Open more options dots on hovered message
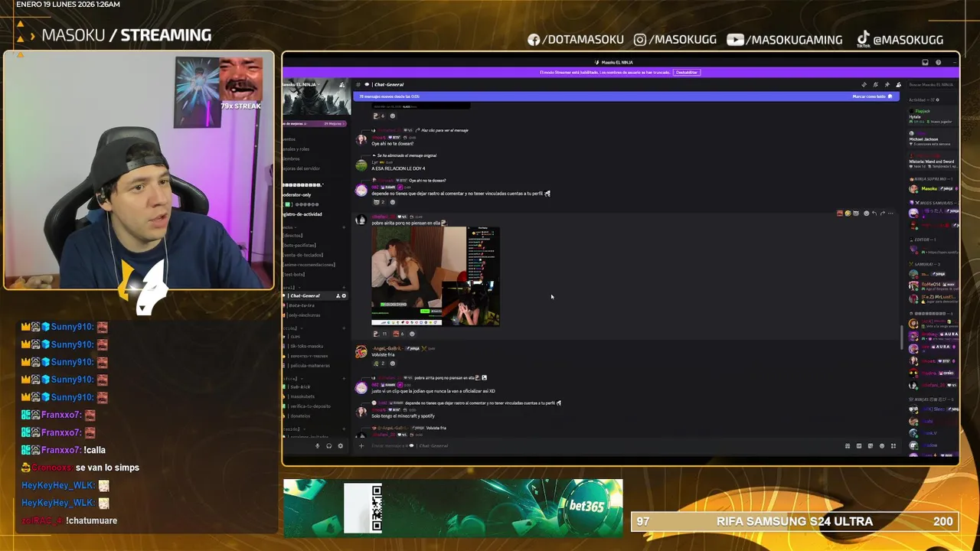980x551 pixels. [x=890, y=214]
